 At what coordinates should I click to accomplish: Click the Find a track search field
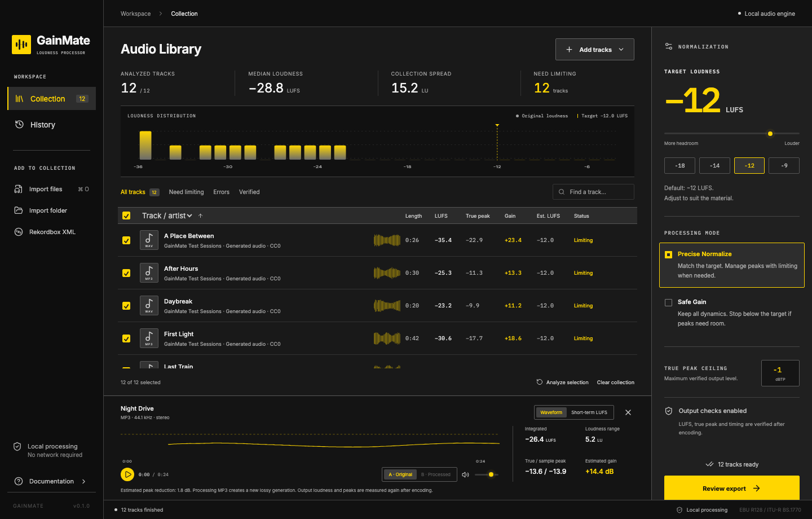pos(593,192)
